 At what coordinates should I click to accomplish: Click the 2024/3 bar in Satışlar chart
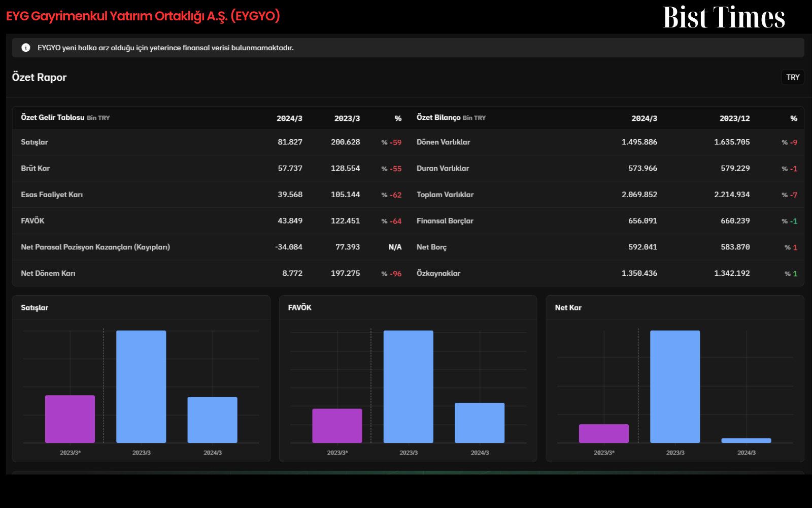point(212,420)
